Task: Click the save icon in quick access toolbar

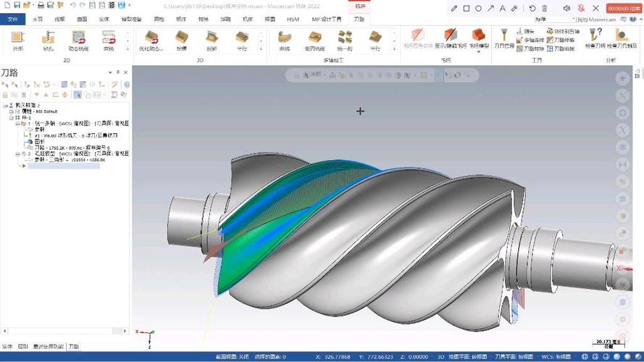Action: 17,5
